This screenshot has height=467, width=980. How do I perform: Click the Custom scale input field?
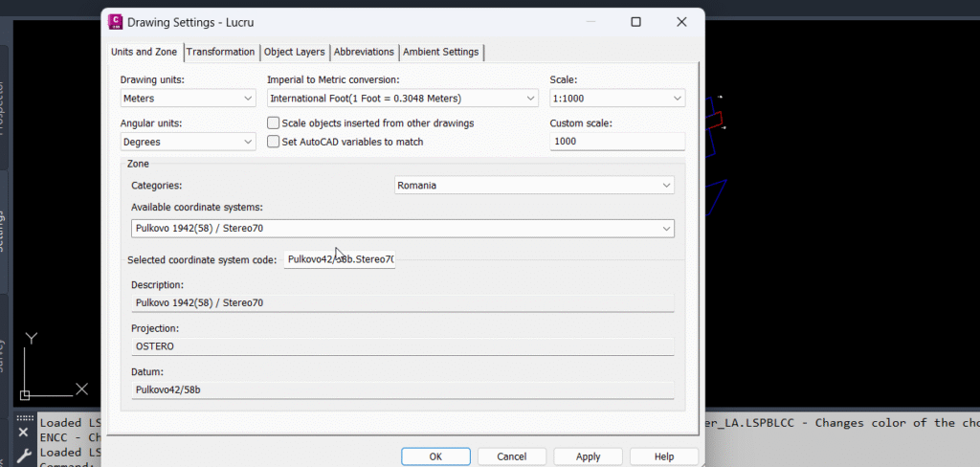pos(616,142)
